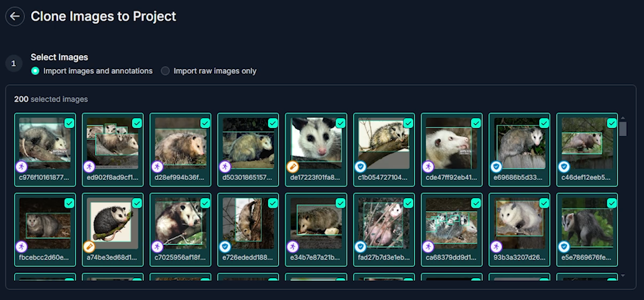Screen dimensions: 644x300
Task: Click the image gallery scrollbar thumb
Action: click(623, 129)
